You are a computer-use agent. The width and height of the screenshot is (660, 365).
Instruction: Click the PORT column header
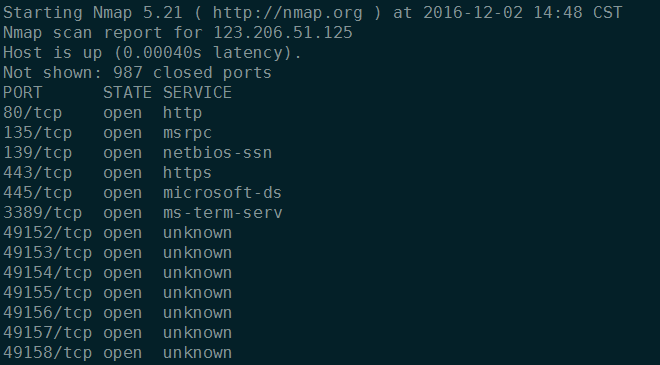click(23, 93)
